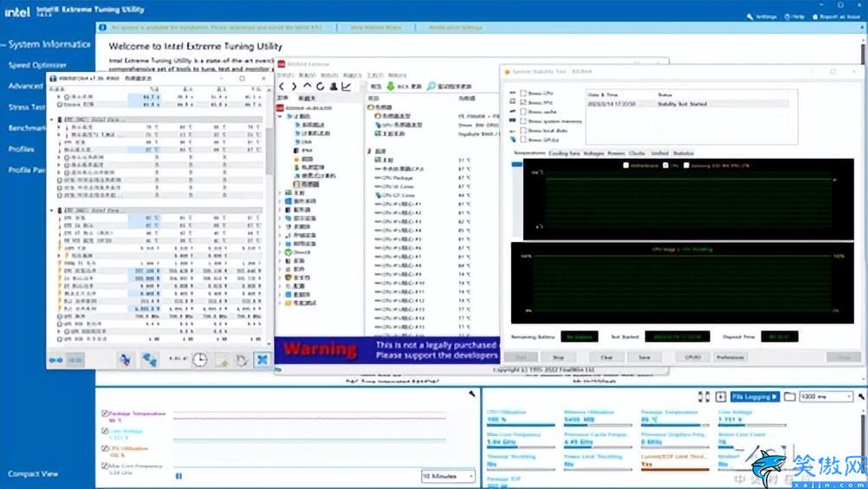The height and width of the screenshot is (489, 868).
Task: Toggle Stress cache checkbox
Action: click(523, 112)
